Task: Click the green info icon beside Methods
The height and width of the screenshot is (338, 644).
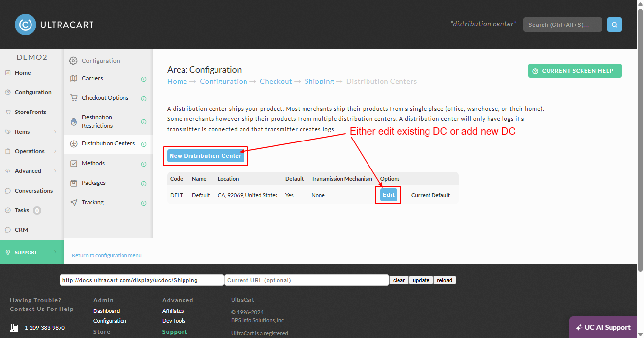Action: (144, 164)
